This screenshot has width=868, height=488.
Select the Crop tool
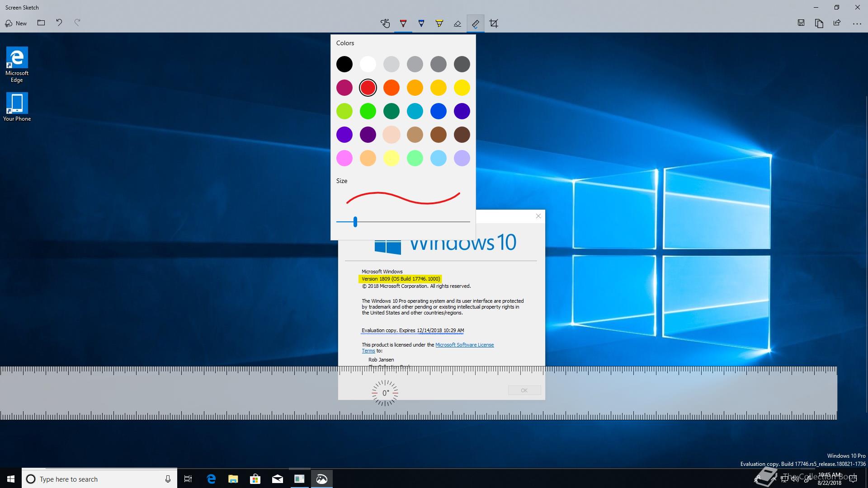coord(494,23)
